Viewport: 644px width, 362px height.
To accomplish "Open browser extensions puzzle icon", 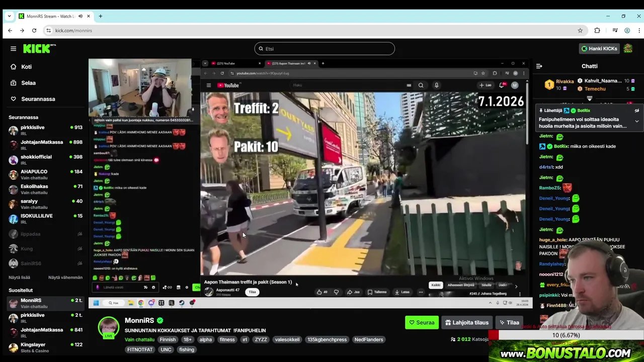I will point(597,31).
